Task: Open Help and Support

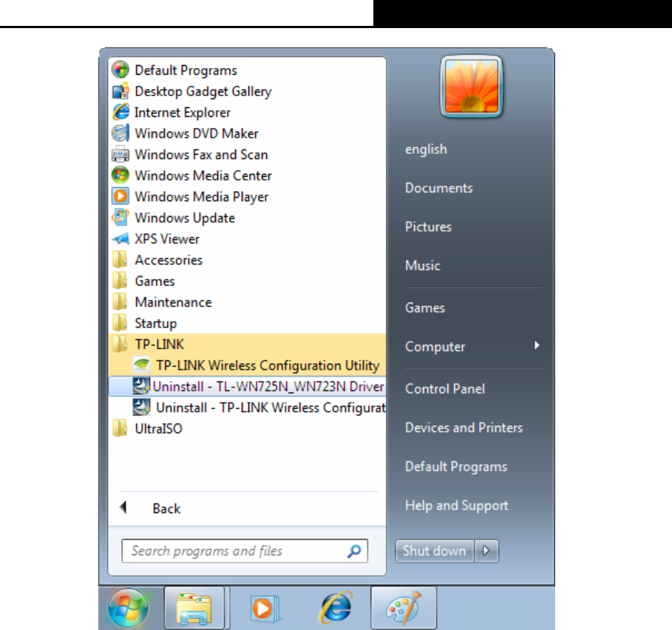Action: pyautogui.click(x=456, y=505)
